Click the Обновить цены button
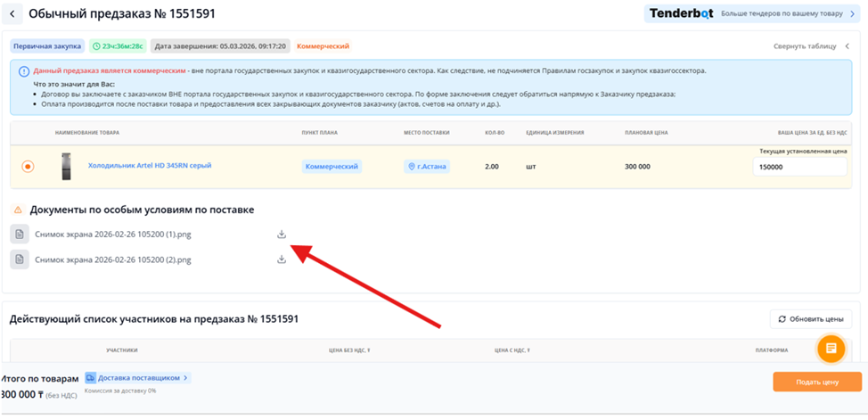868x420 pixels. [810, 319]
